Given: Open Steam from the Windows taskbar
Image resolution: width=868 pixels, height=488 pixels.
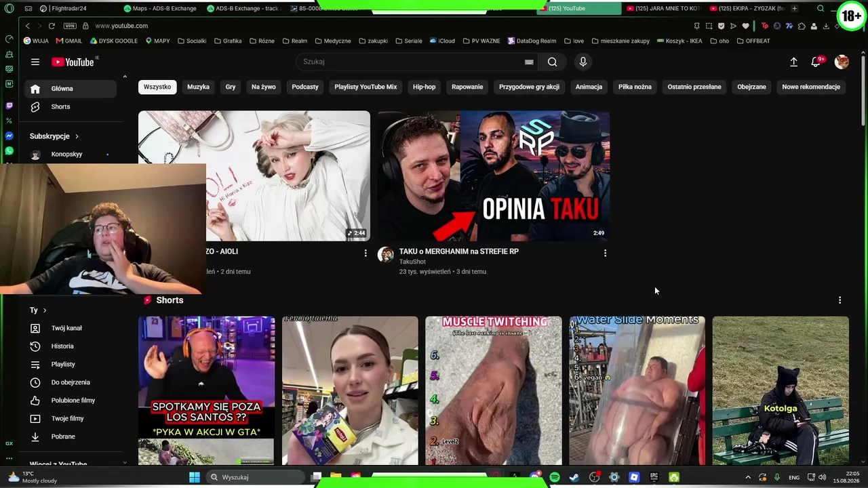Looking at the screenshot, I should pyautogui.click(x=574, y=477).
